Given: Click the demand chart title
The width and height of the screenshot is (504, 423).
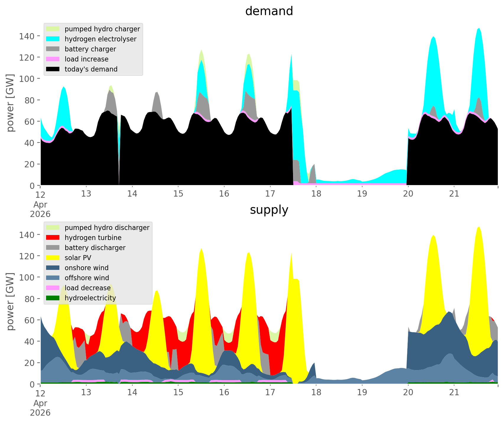Looking at the screenshot, I should pos(269,11).
